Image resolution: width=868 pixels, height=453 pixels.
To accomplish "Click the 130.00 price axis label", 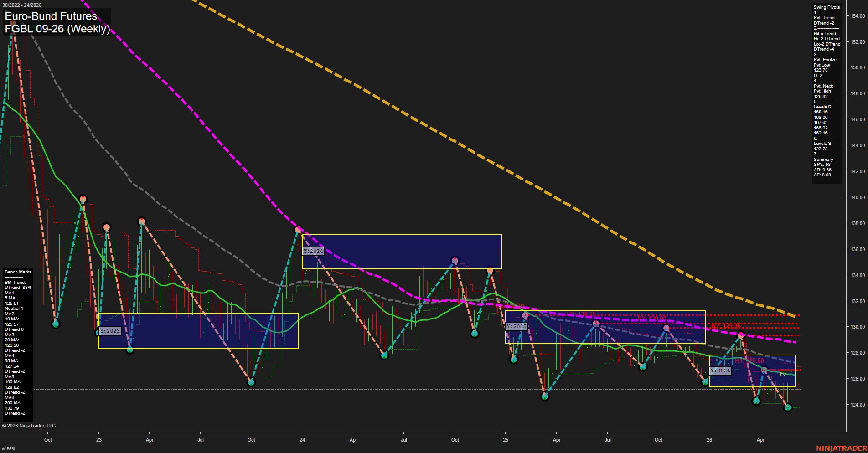I will 858,327.
